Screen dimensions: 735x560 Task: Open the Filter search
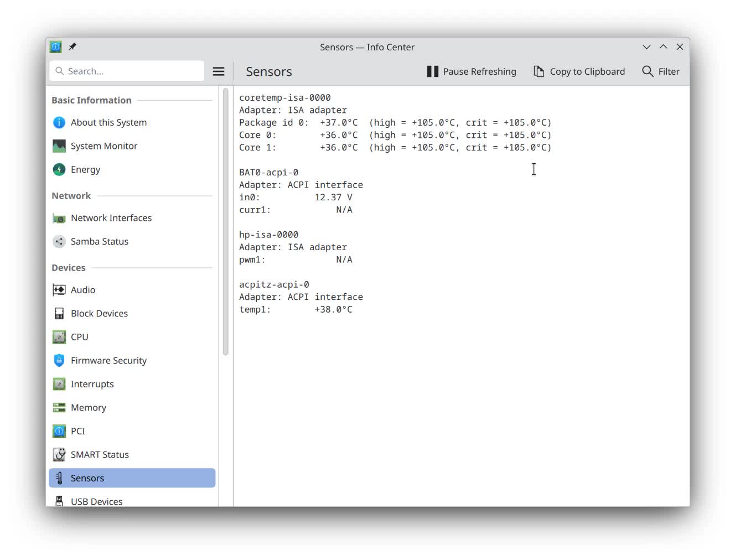(661, 71)
